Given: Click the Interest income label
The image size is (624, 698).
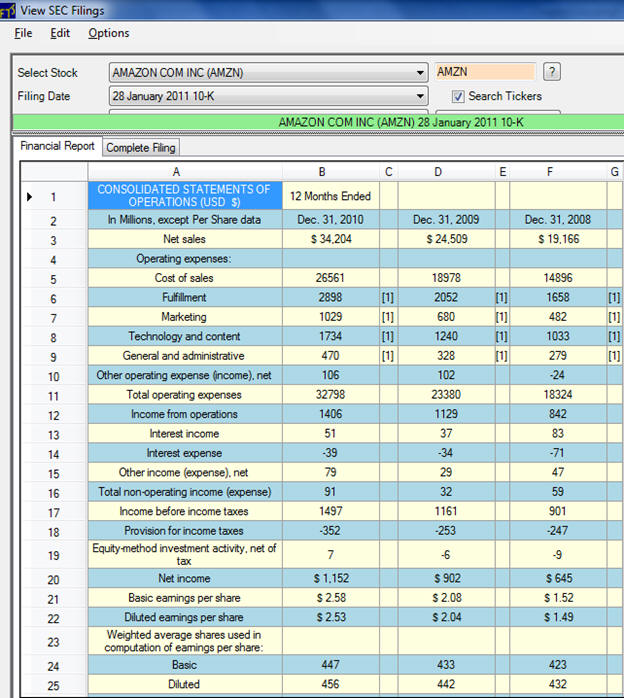Looking at the screenshot, I should click(x=185, y=434).
